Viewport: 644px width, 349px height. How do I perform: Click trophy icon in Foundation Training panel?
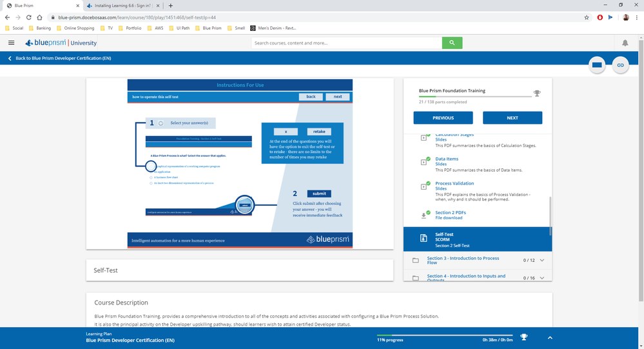coord(537,94)
